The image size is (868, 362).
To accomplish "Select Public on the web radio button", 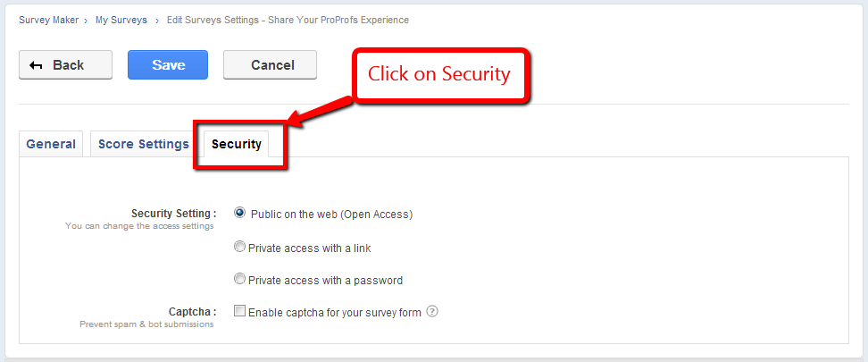I will click(x=239, y=213).
